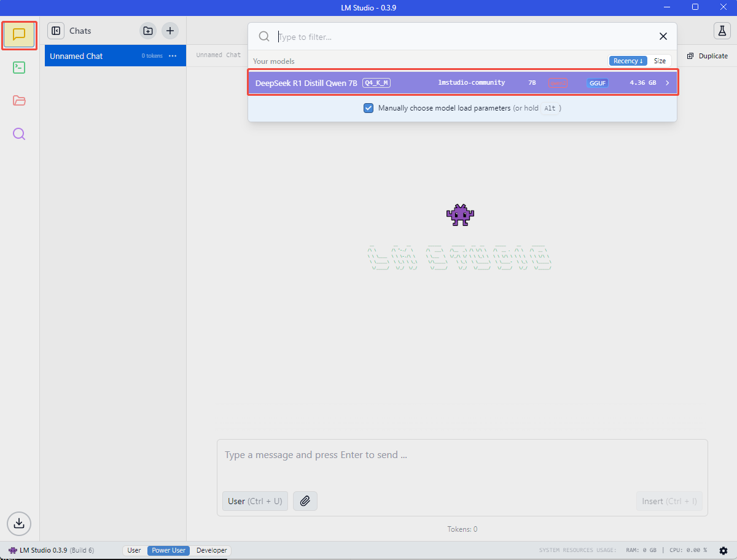Switch to User mode

coord(134,550)
